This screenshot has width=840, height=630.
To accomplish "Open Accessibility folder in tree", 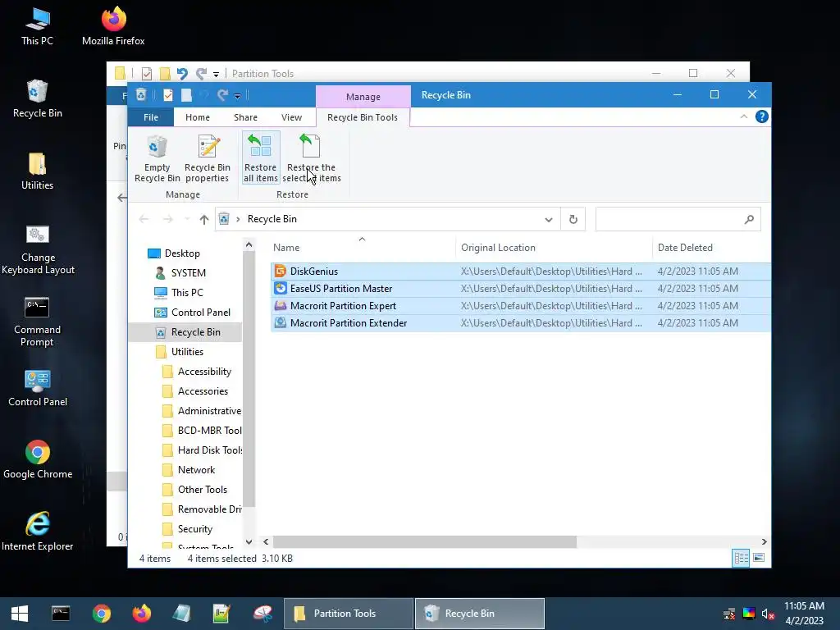I will pos(204,372).
